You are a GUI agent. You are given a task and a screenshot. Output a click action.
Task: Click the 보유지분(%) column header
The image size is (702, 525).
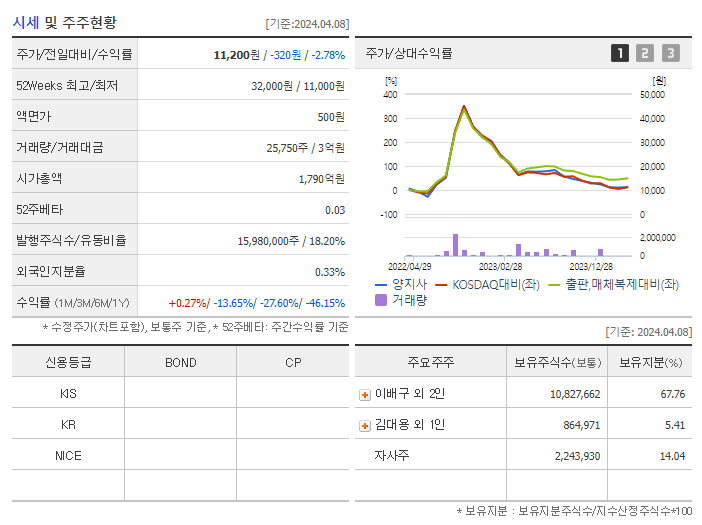pos(650,362)
